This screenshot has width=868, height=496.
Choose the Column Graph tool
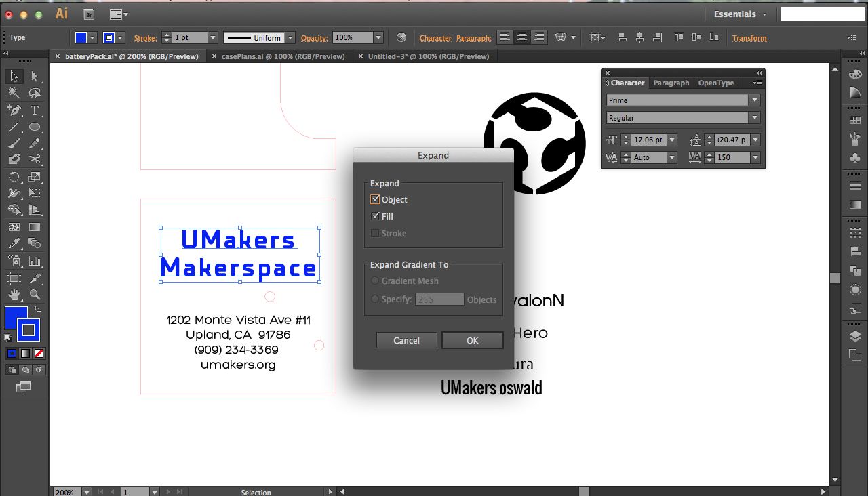[35, 262]
